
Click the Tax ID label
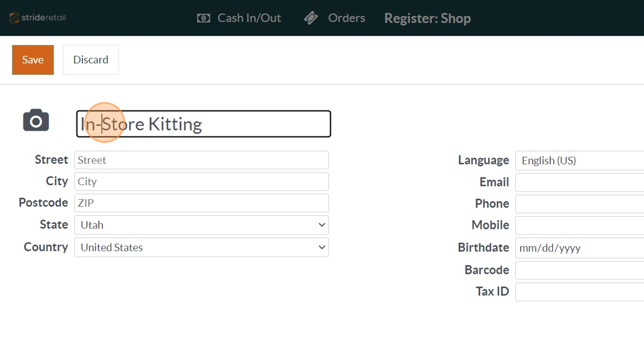pyautogui.click(x=492, y=292)
